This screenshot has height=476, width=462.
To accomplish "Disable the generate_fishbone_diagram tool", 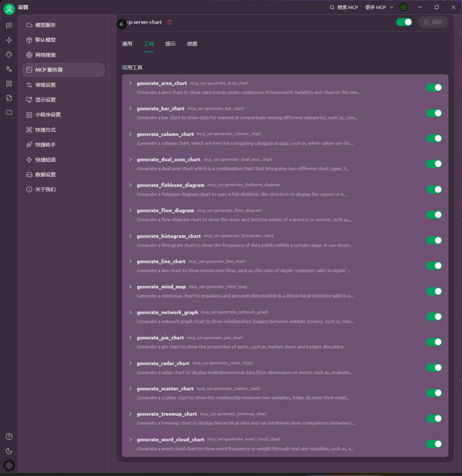I will click(x=434, y=190).
